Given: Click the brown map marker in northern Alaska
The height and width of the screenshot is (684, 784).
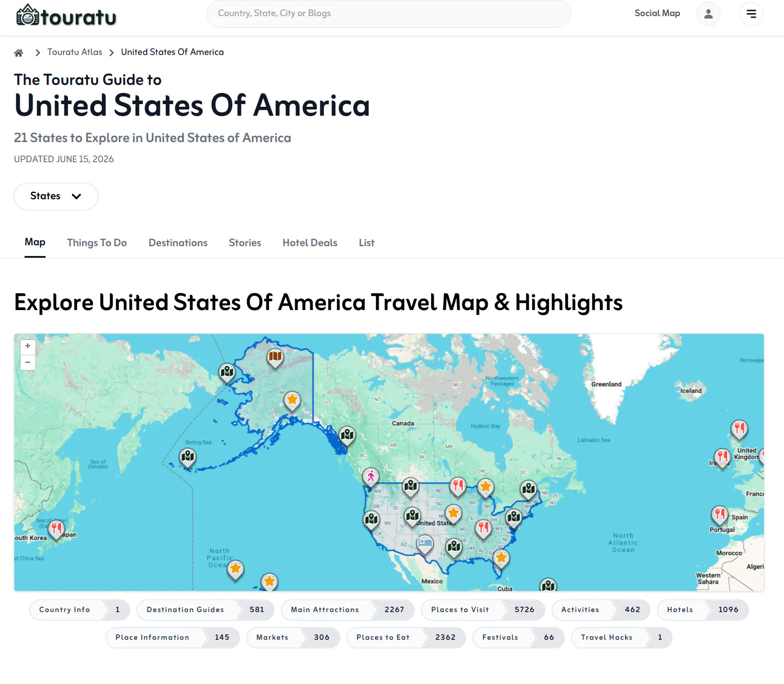Looking at the screenshot, I should click(x=275, y=357).
